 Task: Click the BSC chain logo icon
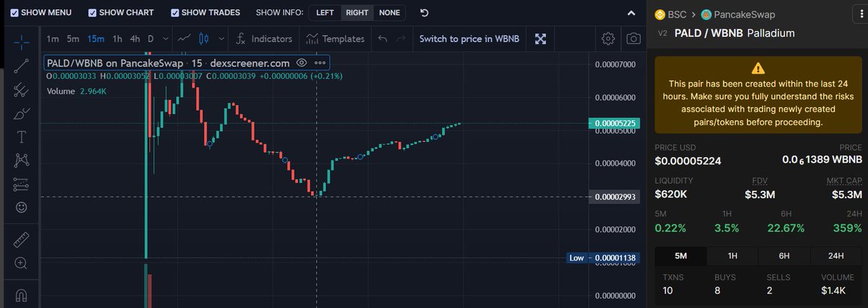[660, 14]
